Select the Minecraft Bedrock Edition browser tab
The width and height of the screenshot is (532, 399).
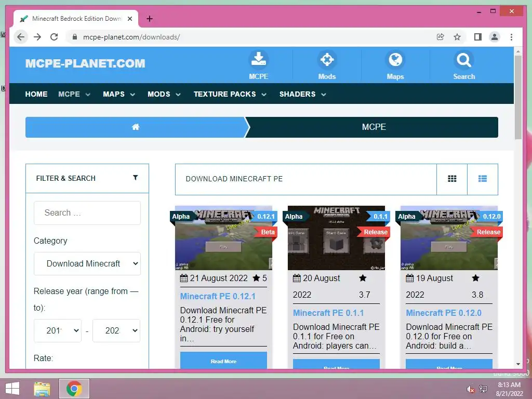76,19
